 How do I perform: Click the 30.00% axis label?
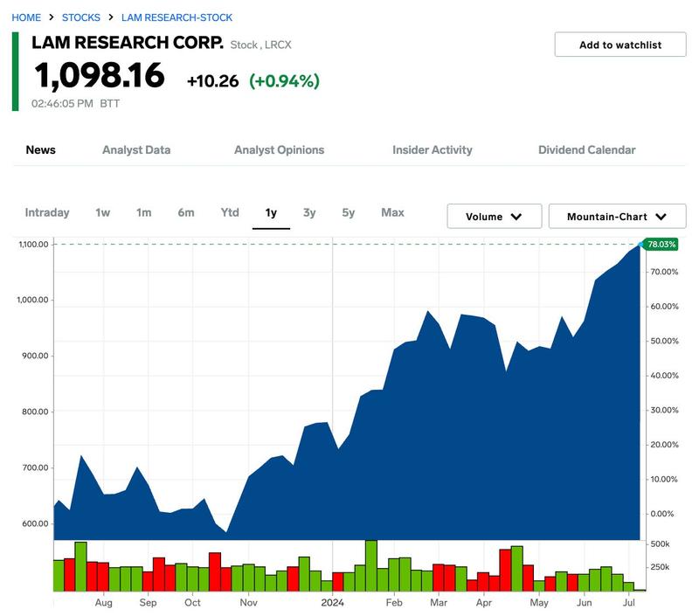point(664,410)
